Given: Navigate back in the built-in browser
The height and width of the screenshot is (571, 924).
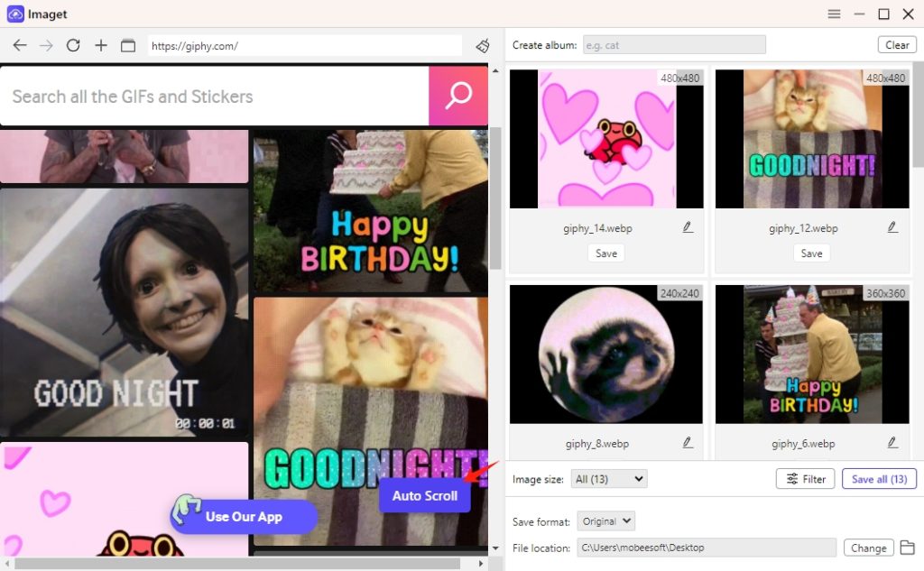Looking at the screenshot, I should pos(20,44).
